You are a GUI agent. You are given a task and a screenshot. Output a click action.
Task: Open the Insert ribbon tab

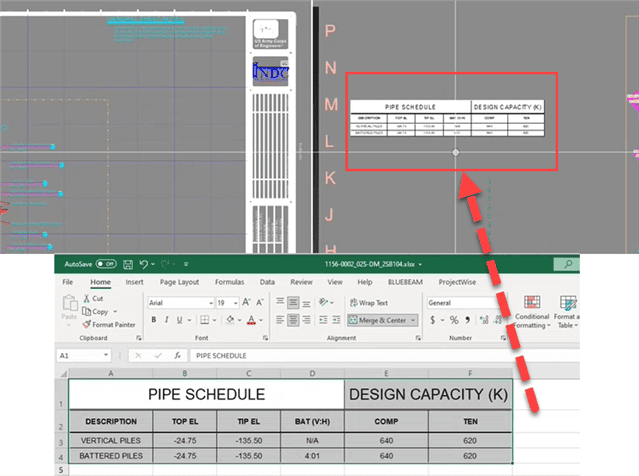tap(134, 282)
